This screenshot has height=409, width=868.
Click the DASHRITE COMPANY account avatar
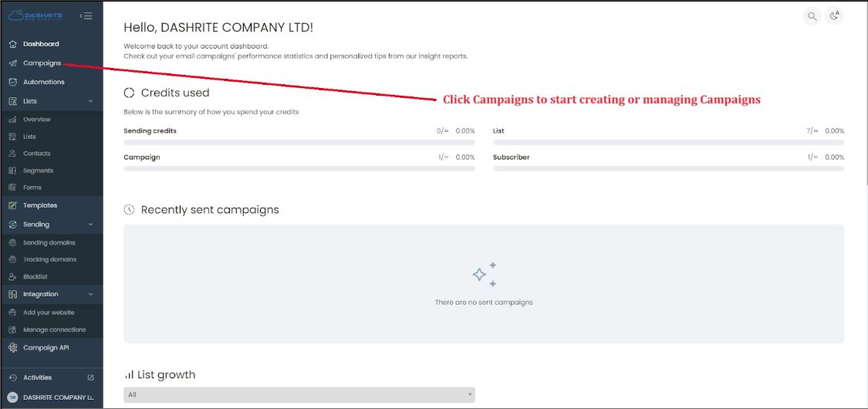(x=13, y=397)
